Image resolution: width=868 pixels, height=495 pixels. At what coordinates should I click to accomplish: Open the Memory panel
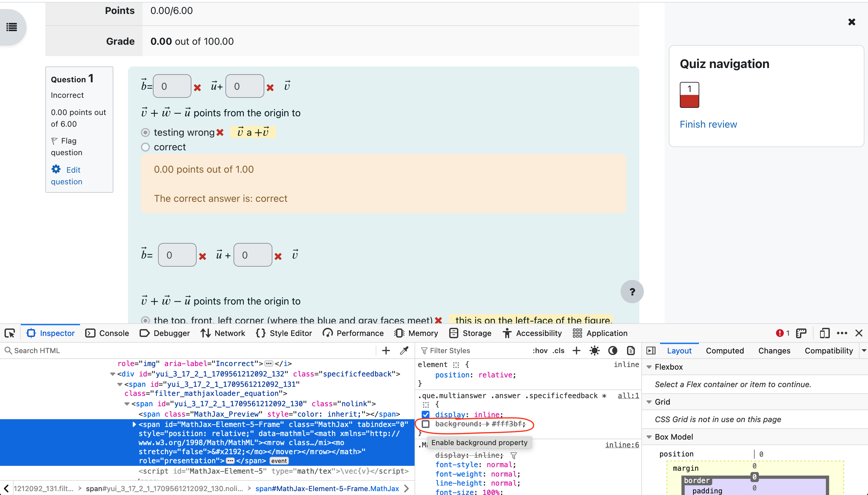[416, 333]
